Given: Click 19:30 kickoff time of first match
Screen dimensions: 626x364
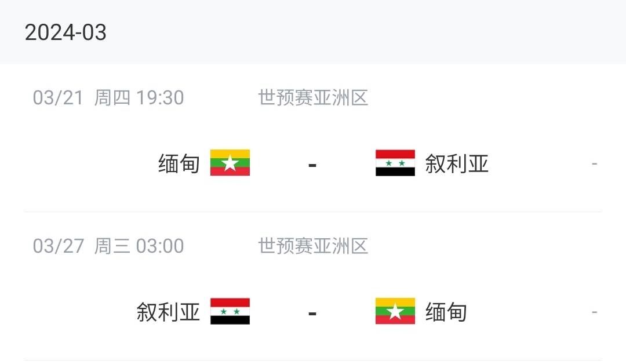Looking at the screenshot, I should coord(160,98).
